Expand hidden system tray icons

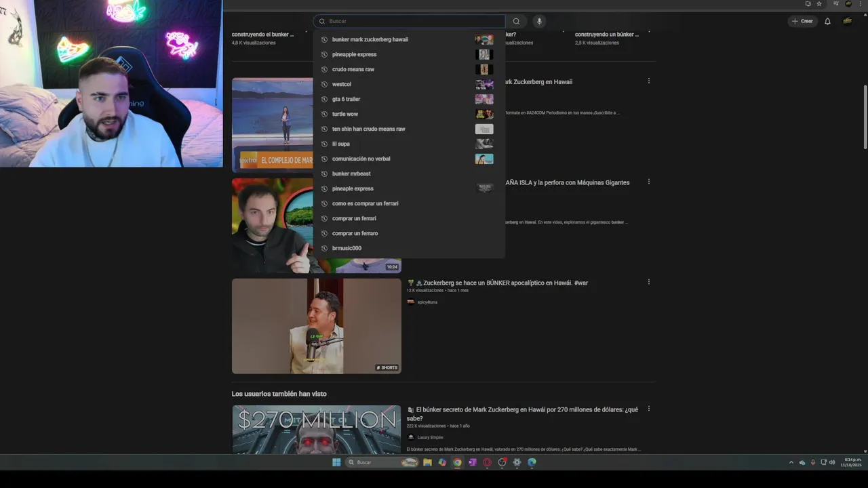coord(791,462)
